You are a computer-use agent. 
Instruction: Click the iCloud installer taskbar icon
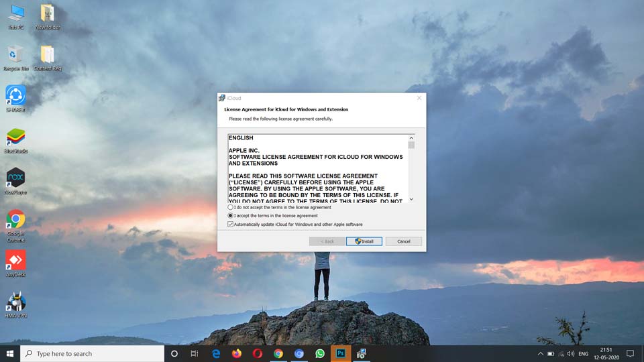(x=362, y=353)
